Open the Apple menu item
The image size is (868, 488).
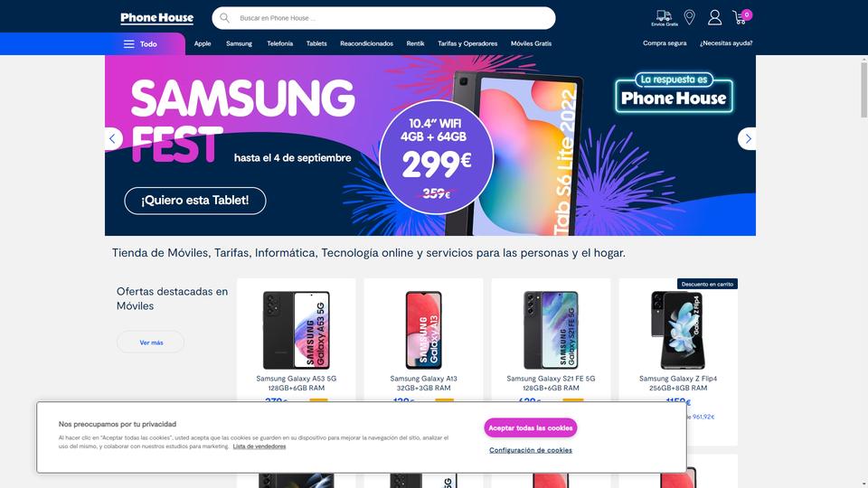coord(203,43)
